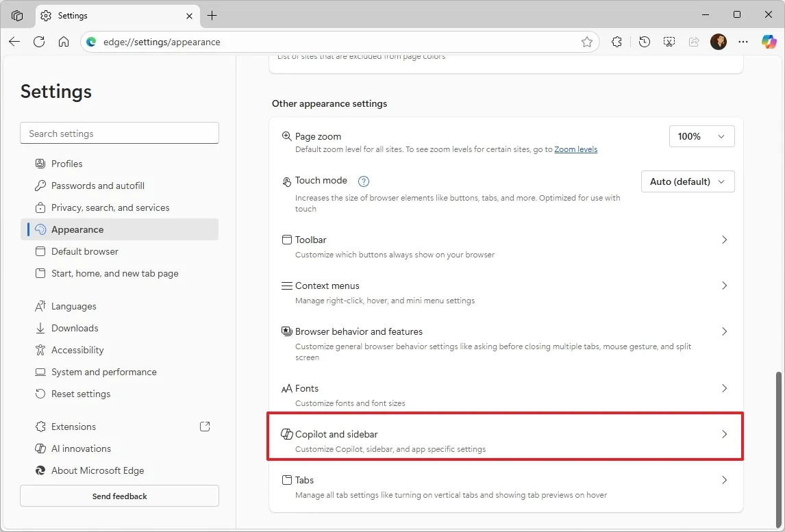Change Touch mode from Auto dropdown
The height and width of the screenshot is (532, 785).
(687, 181)
